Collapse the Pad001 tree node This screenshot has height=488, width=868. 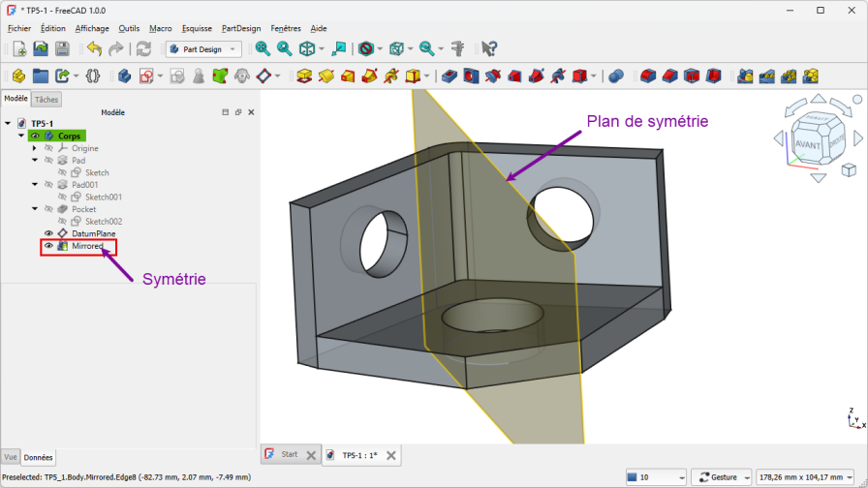[35, 185]
